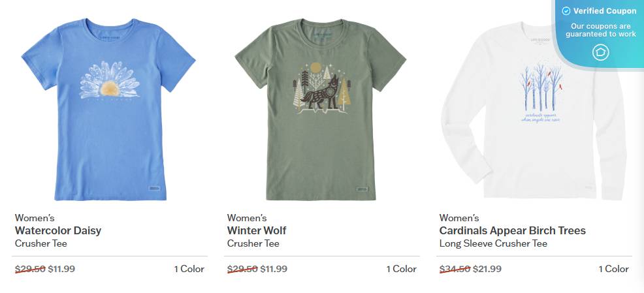Image resolution: width=644 pixels, height=293 pixels.
Task: Click the $11.99 price for Winter Wolf
Action: (274, 268)
